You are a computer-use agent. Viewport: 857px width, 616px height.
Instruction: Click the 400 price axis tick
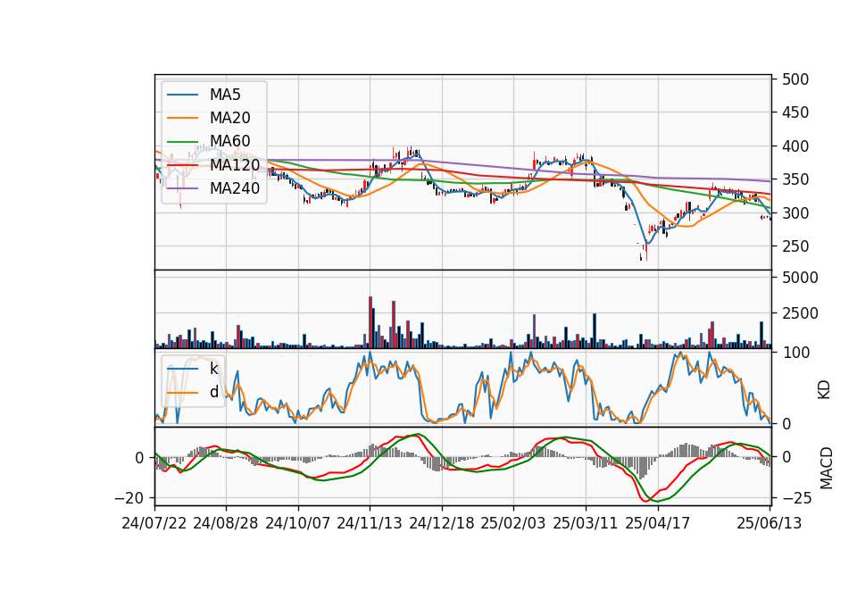coord(795,146)
